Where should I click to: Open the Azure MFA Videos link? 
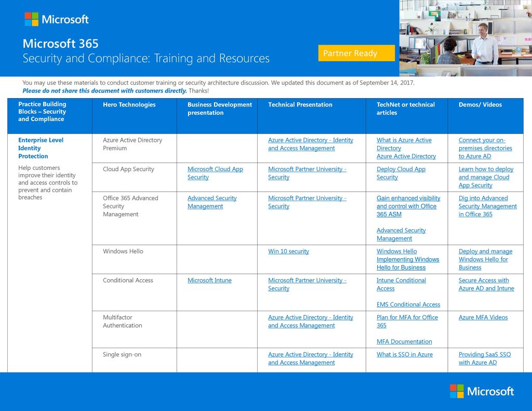coord(483,317)
